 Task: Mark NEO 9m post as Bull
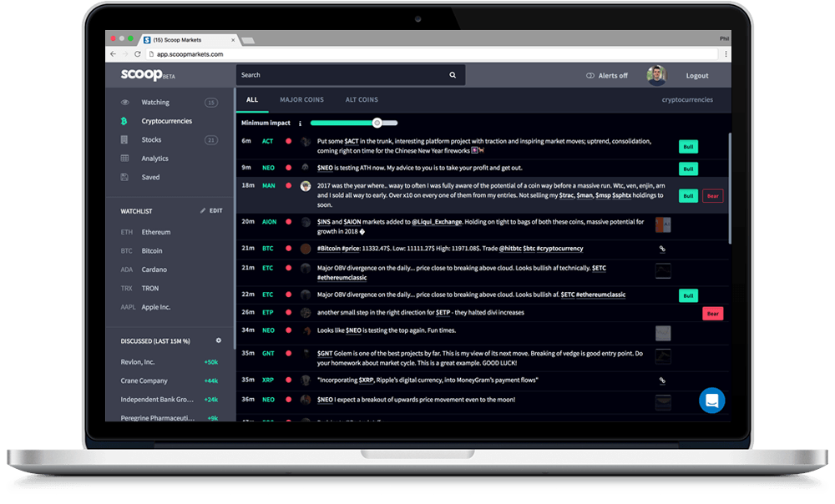coord(688,169)
